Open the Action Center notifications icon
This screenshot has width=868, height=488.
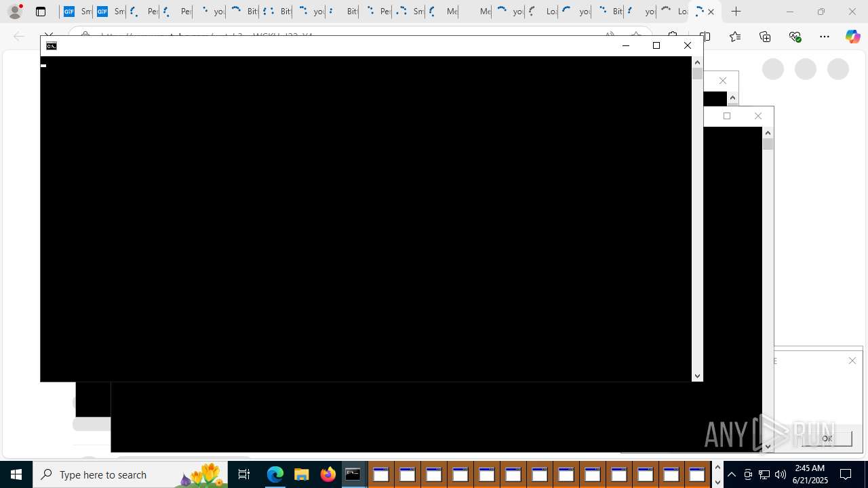coord(846,474)
